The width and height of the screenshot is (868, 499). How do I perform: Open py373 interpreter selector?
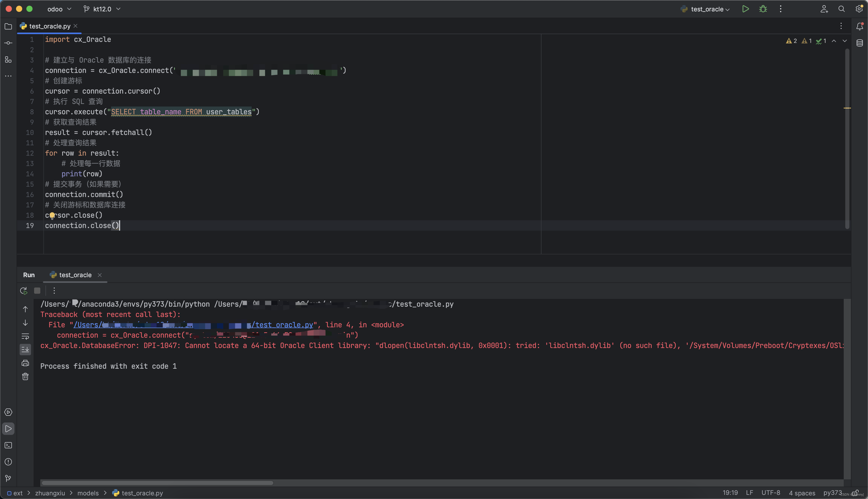pyautogui.click(x=832, y=493)
